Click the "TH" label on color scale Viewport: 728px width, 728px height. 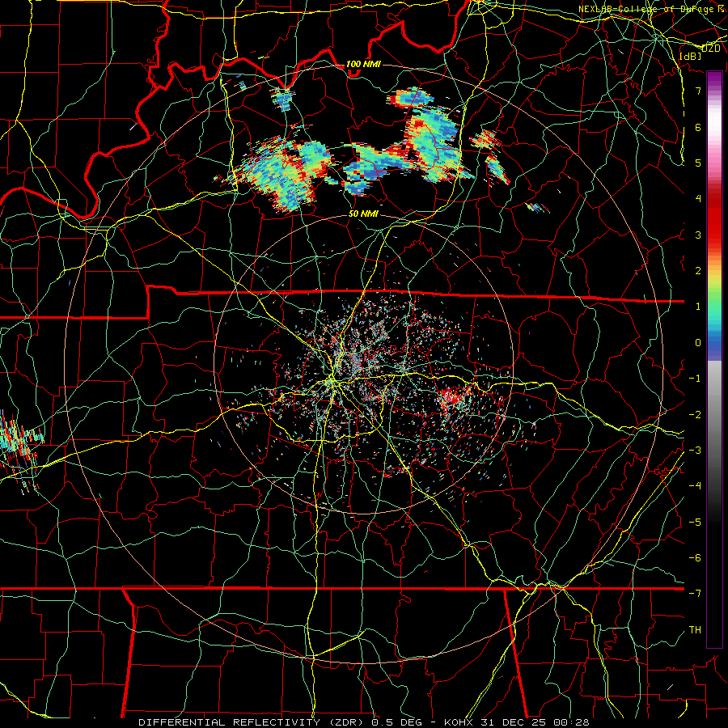tap(695, 630)
